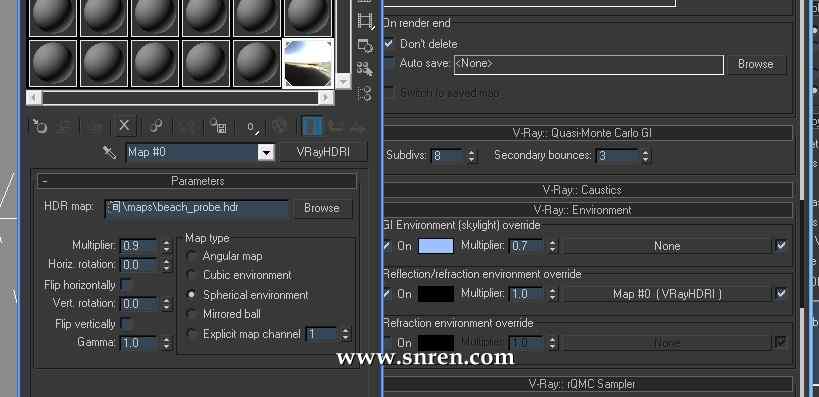
Task: Click the Reset Map X icon
Action: (x=124, y=126)
